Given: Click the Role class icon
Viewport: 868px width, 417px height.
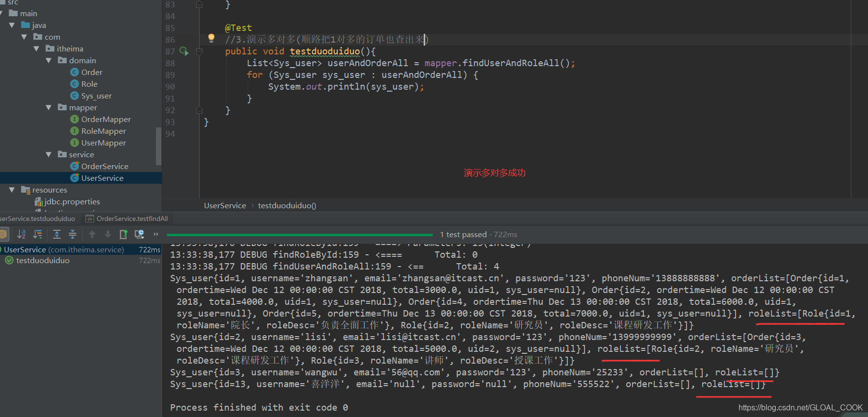Looking at the screenshot, I should (75, 84).
